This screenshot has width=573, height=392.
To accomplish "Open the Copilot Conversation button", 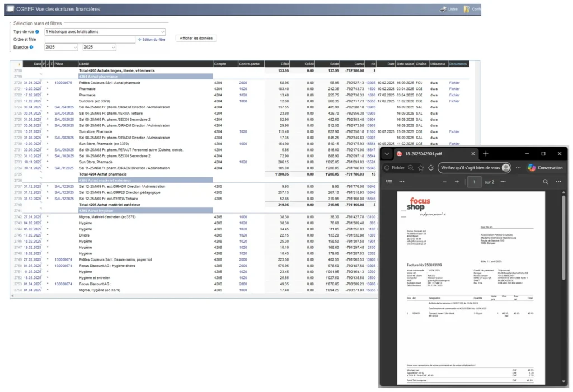I will (545, 168).
